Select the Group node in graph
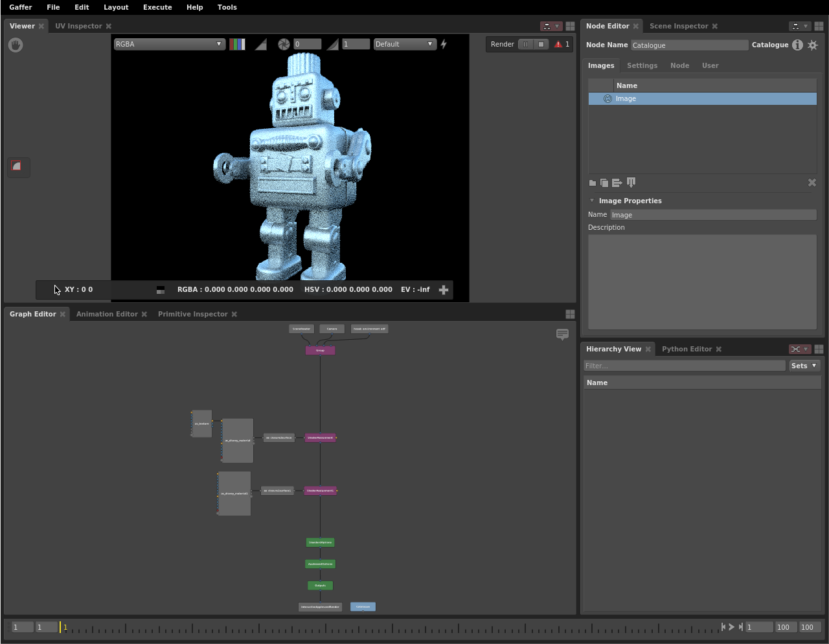The image size is (829, 644). (320, 350)
